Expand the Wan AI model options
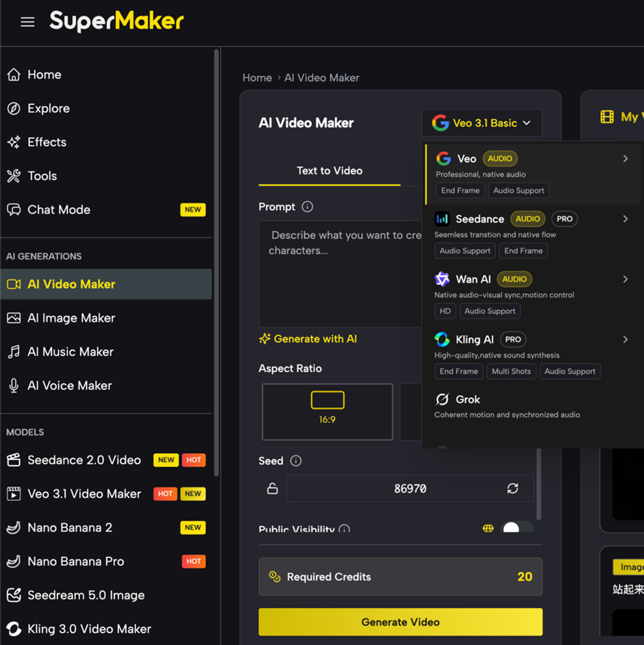This screenshot has height=645, width=644. [x=625, y=279]
